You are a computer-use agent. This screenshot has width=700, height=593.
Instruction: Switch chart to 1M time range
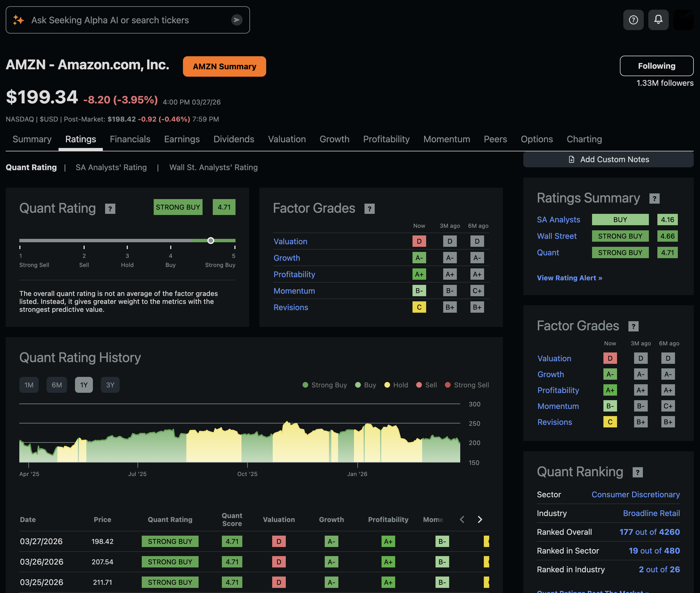pos(29,385)
